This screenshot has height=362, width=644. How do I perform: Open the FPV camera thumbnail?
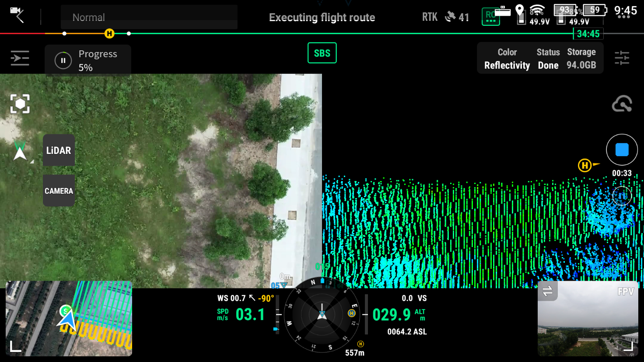pyautogui.click(x=588, y=319)
